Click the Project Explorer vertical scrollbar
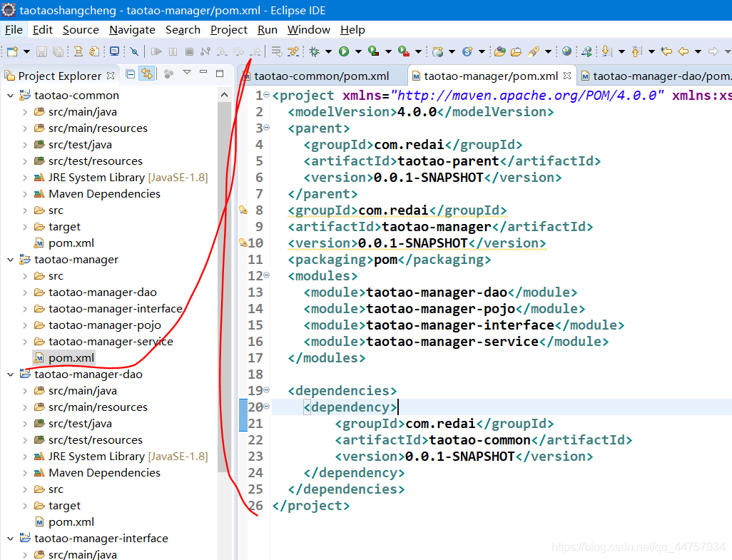Screen dimensions: 732x560 pos(225,287)
